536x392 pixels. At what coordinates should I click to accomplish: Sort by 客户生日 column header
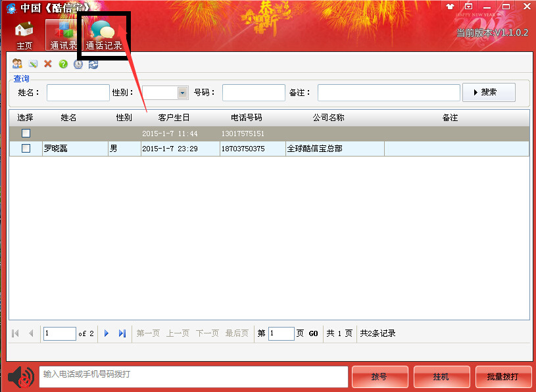[x=174, y=118]
